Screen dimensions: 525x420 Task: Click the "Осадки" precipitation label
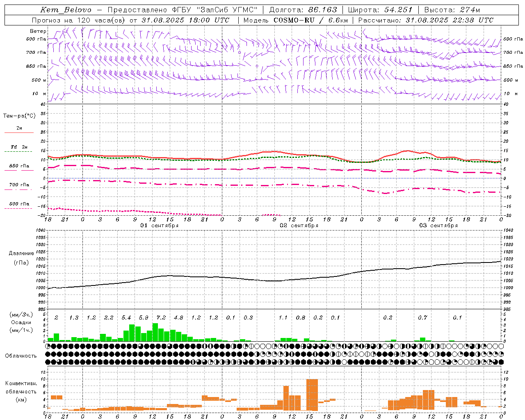tap(21, 322)
